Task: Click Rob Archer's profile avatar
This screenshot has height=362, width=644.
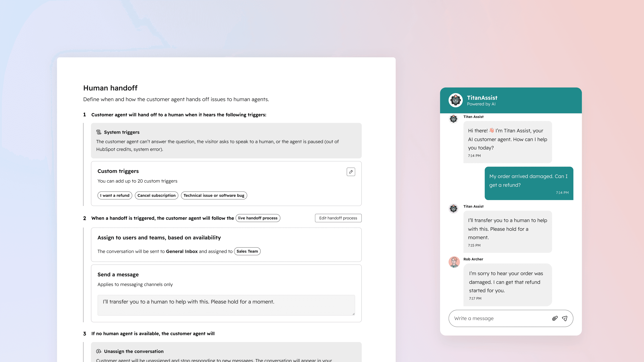Action: pos(454,262)
